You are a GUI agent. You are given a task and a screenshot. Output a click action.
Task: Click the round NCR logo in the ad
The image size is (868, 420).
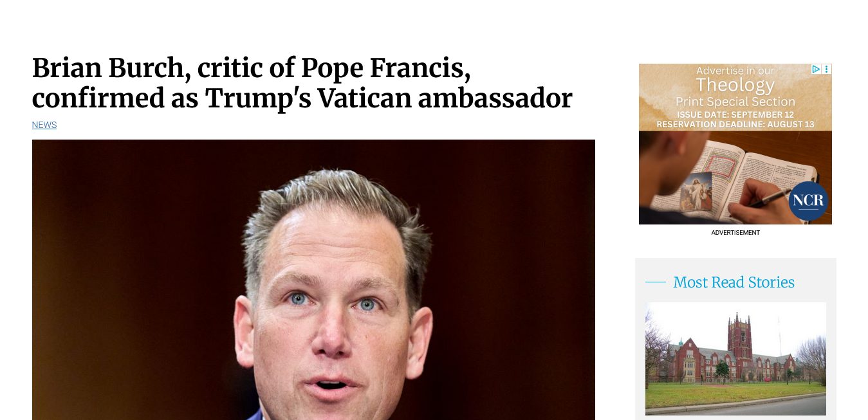tap(808, 201)
